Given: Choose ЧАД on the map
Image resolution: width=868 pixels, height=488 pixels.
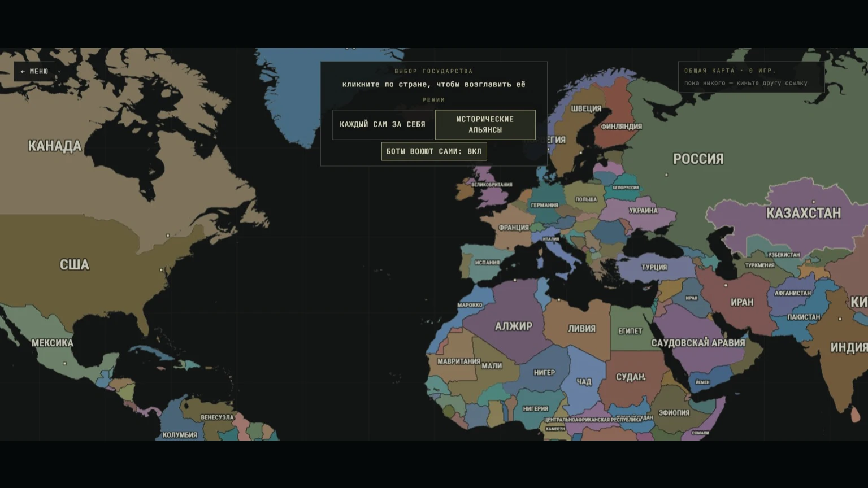Looking at the screenshot, I should click(x=584, y=382).
